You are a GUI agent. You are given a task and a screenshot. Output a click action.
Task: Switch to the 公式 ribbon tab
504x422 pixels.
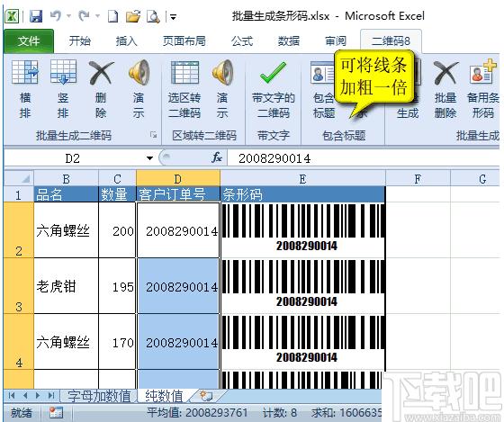[x=242, y=41]
